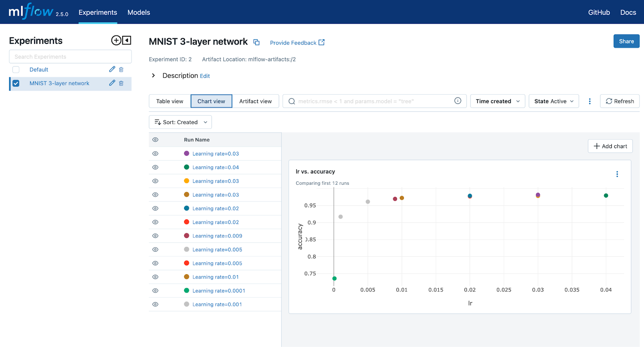Open the search filter info icon
This screenshot has width=644, height=347.
458,101
